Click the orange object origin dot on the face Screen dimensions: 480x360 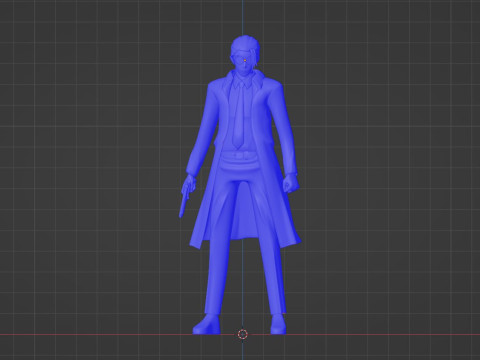click(245, 60)
